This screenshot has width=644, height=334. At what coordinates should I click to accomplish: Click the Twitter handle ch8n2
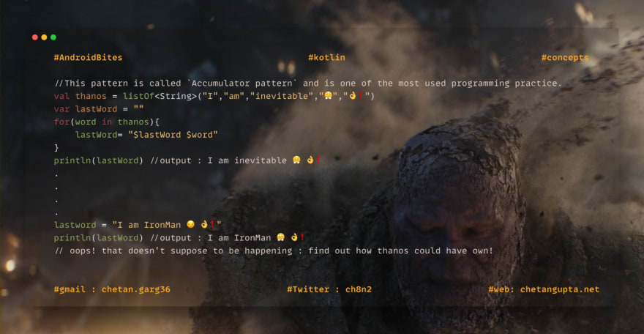point(358,289)
